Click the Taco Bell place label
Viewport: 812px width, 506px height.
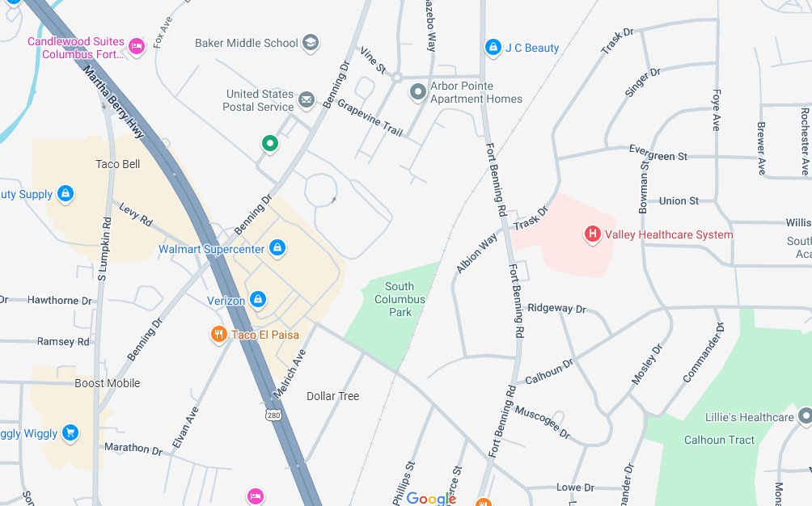point(117,164)
